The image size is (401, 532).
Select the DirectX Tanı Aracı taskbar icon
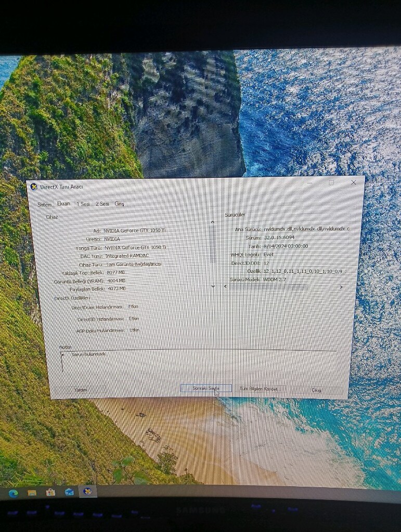87,491
